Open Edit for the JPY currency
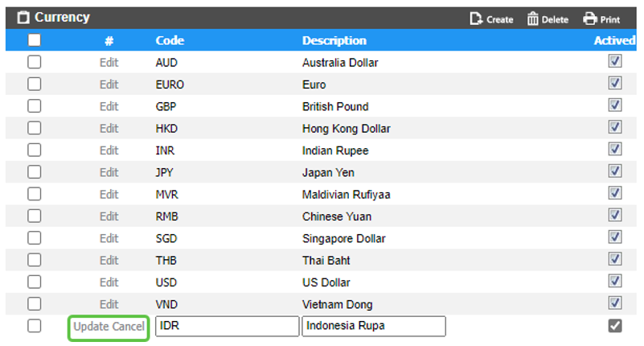The height and width of the screenshot is (346, 644). coord(109,172)
